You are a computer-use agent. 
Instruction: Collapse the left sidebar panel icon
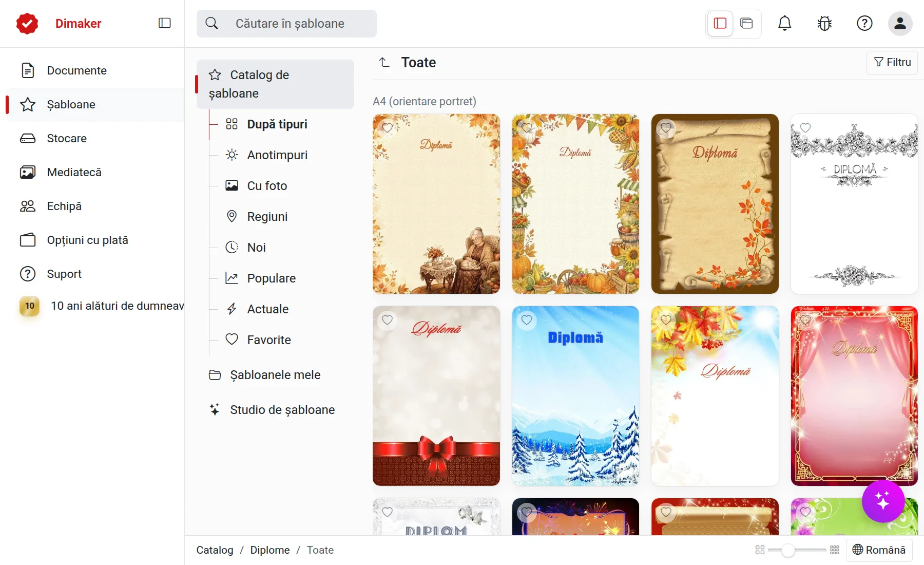point(164,23)
